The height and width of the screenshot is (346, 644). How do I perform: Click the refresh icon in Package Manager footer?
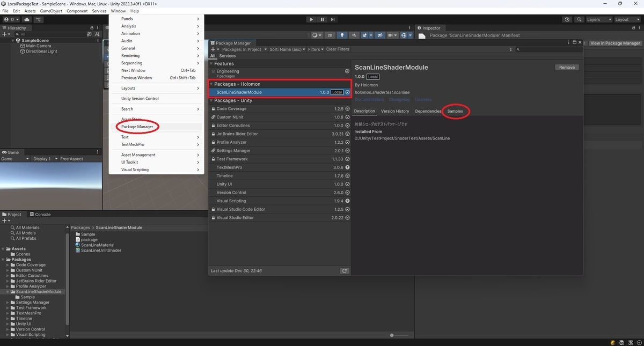(x=345, y=271)
